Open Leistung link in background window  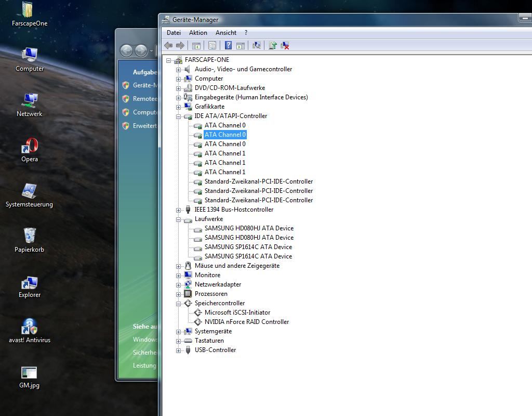[144, 366]
